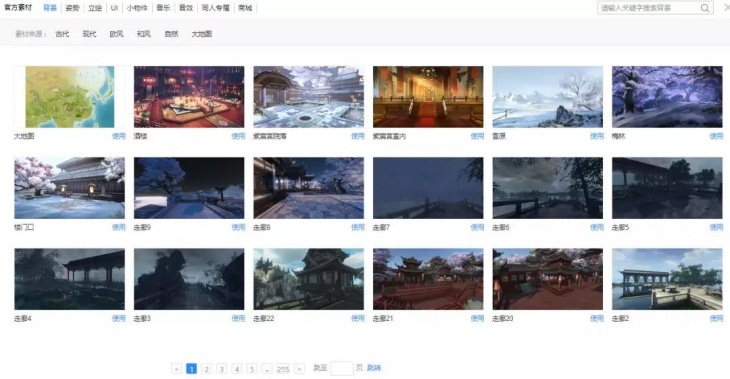Switch to the 音效 tab
The image size is (730, 379).
(186, 8)
